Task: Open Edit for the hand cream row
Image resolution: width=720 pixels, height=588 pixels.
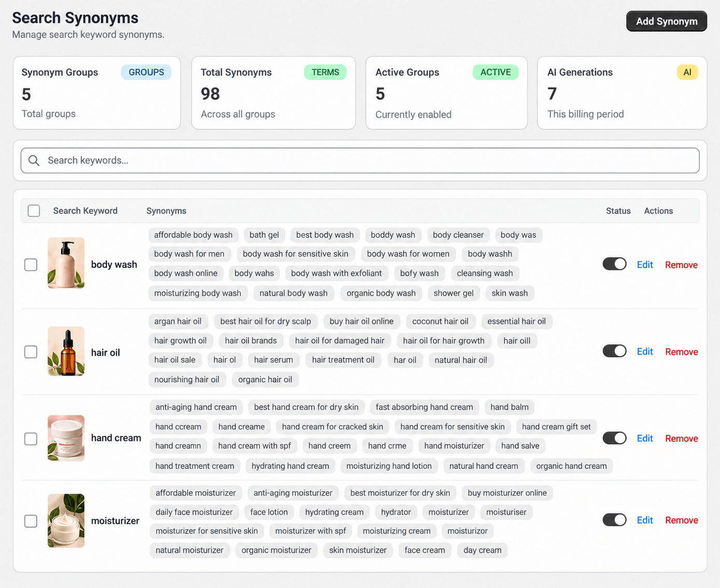Action: point(645,439)
